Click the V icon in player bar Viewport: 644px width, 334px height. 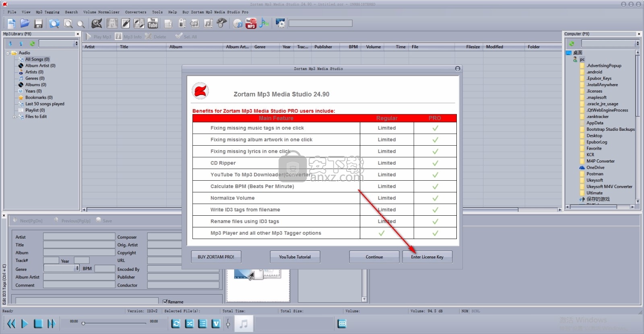216,324
